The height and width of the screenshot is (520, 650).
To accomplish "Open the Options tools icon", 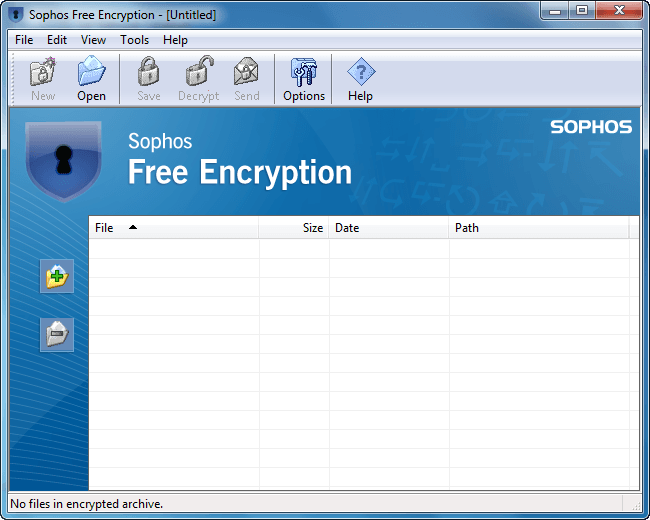I will point(304,73).
